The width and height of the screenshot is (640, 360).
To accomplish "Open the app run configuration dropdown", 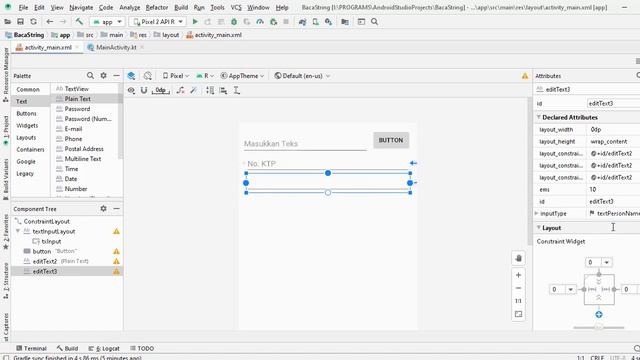I will point(108,22).
